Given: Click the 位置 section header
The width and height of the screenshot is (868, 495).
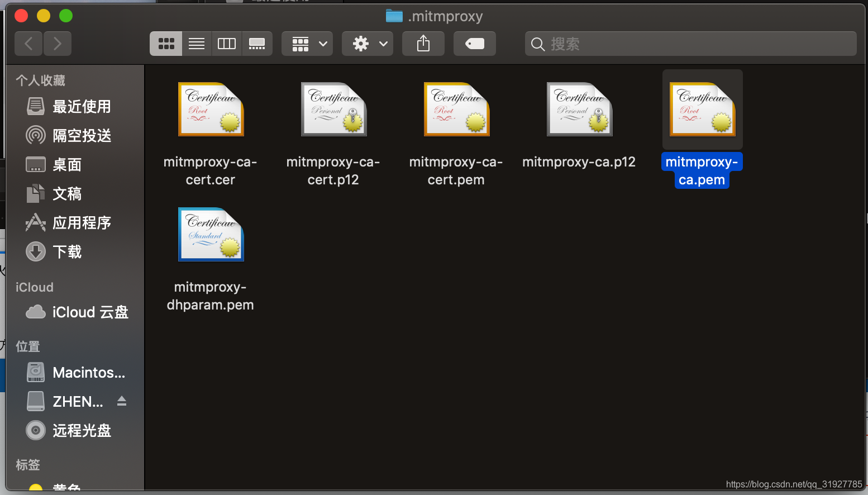Looking at the screenshot, I should click(28, 346).
